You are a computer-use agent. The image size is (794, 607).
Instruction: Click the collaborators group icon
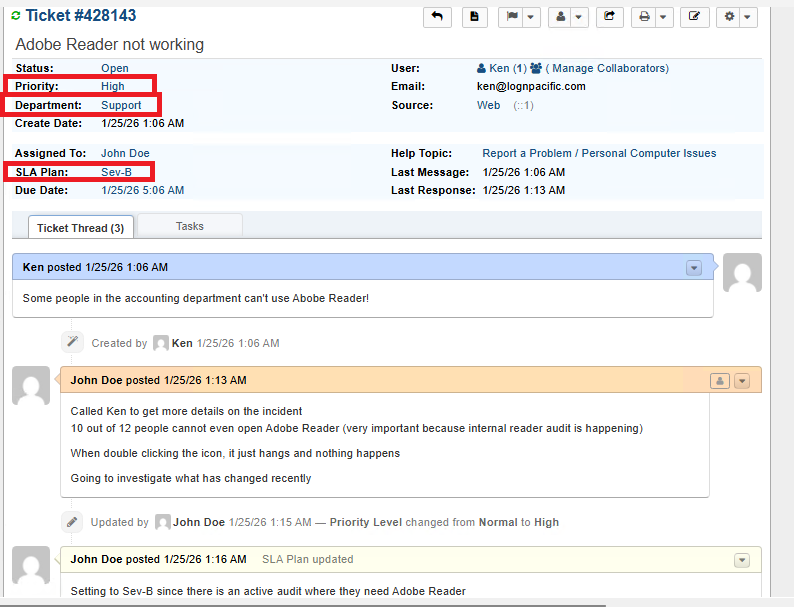(536, 68)
